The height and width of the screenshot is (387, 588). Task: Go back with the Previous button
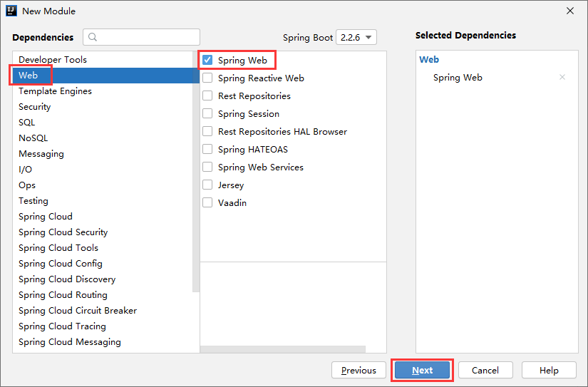point(359,370)
